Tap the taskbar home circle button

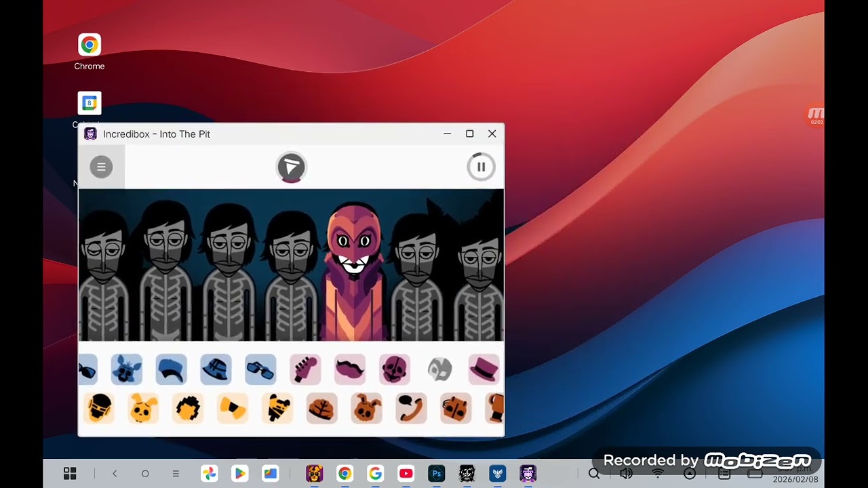(x=145, y=474)
